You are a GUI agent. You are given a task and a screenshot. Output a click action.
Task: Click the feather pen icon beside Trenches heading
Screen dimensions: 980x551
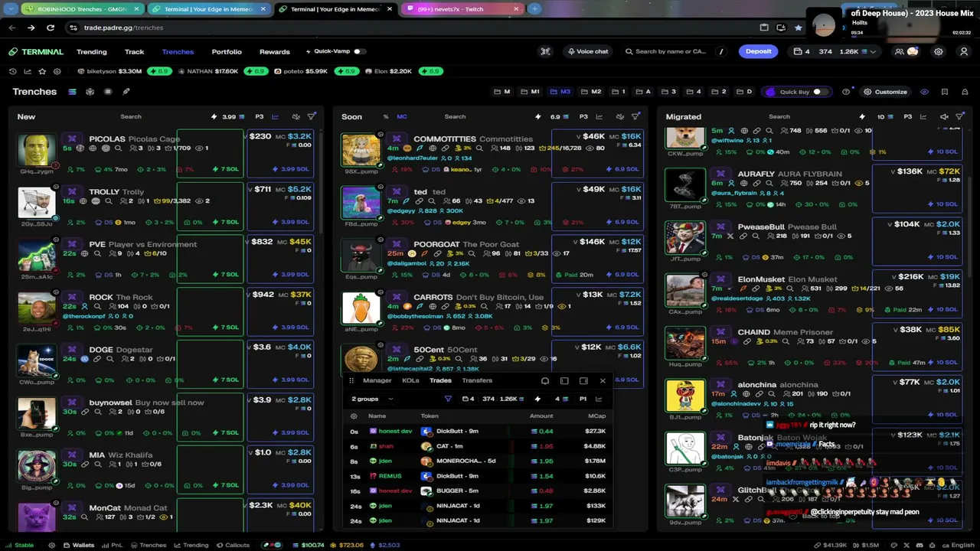pos(126,92)
